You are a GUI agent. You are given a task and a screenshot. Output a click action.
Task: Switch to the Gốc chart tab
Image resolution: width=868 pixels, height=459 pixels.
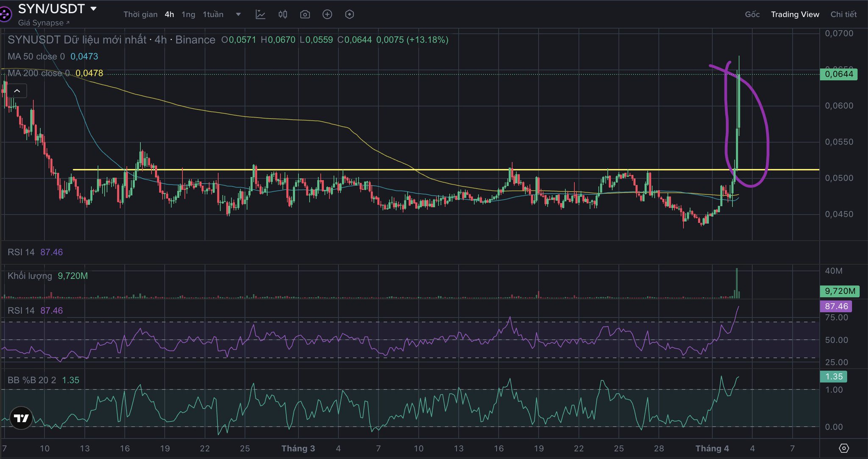pos(752,14)
